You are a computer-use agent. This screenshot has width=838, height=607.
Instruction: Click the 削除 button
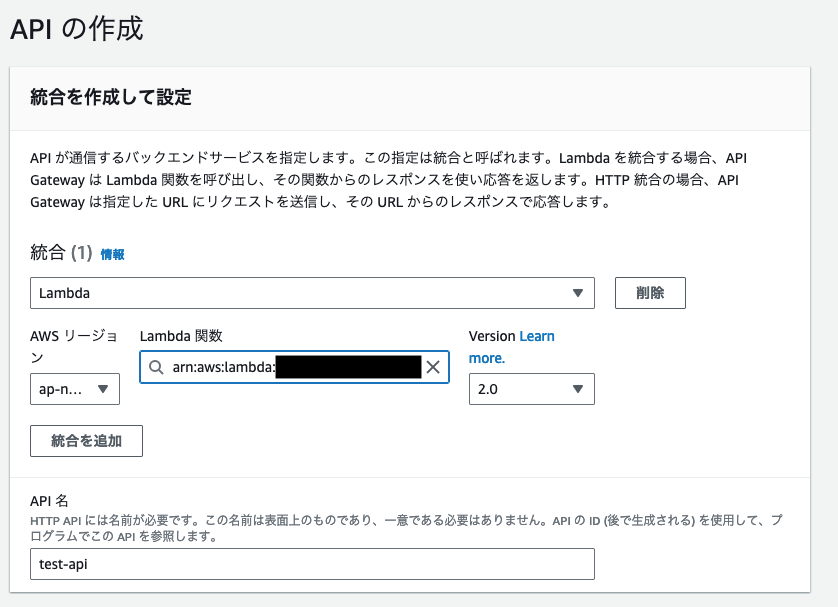tap(650, 293)
